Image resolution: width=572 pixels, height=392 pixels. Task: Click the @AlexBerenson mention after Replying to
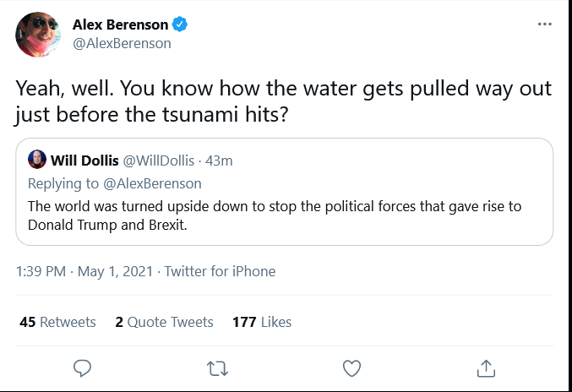coord(152,183)
